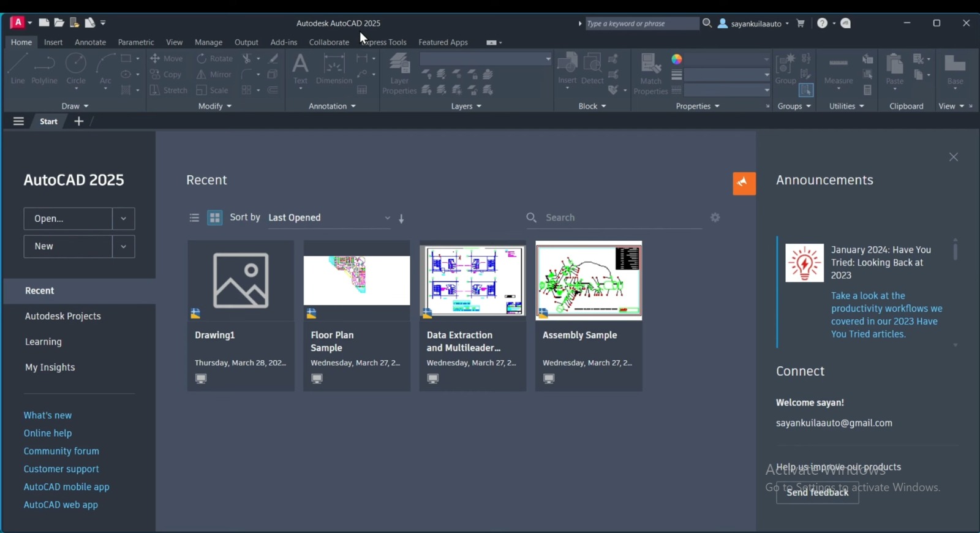The height and width of the screenshot is (533, 980).
Task: Expand the Draw panel
Action: (x=75, y=106)
